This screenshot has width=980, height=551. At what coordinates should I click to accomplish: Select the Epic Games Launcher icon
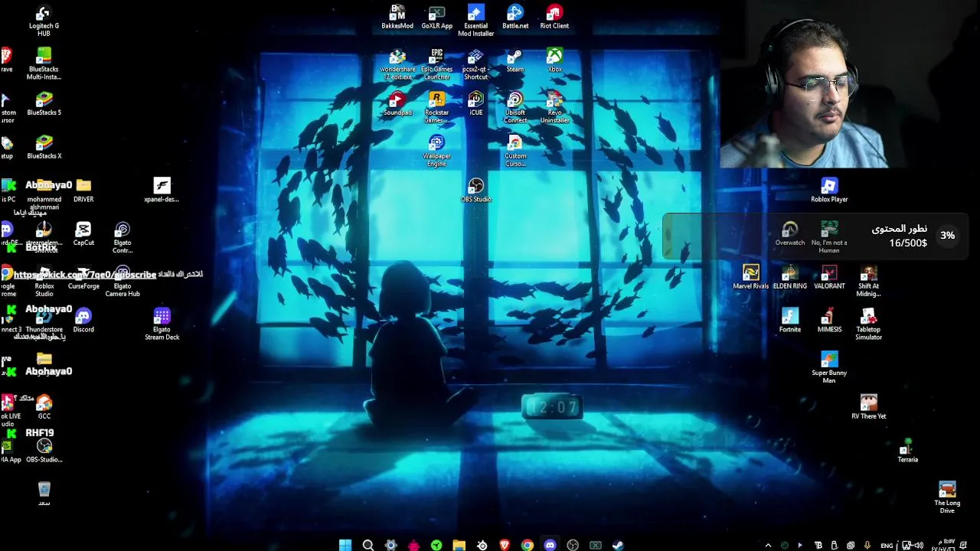click(x=436, y=64)
